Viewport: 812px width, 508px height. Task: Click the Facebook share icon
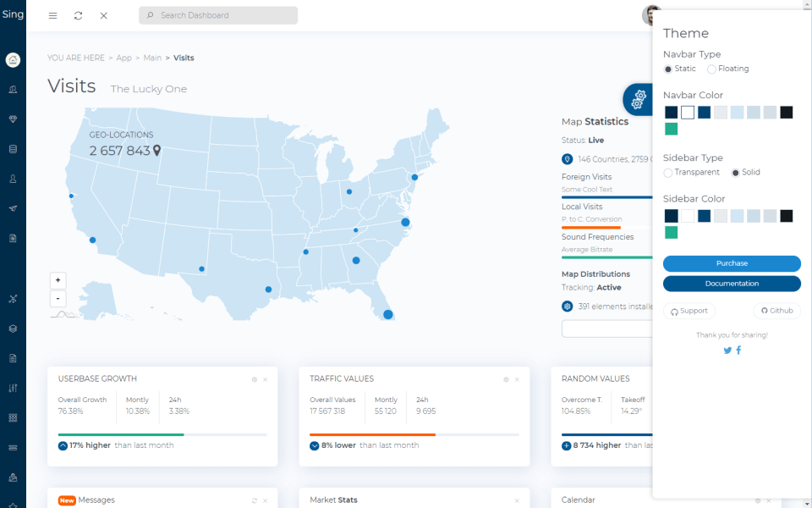point(738,351)
